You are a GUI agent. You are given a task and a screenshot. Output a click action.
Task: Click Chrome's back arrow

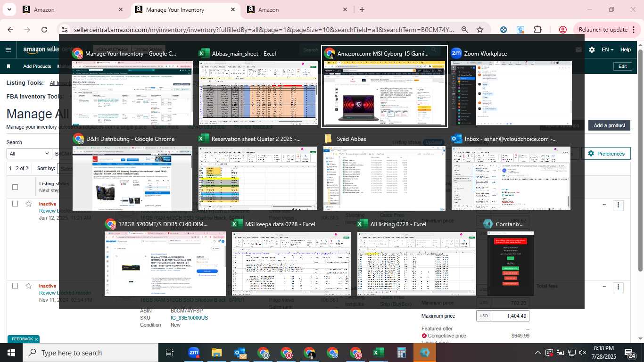tap(10, 30)
